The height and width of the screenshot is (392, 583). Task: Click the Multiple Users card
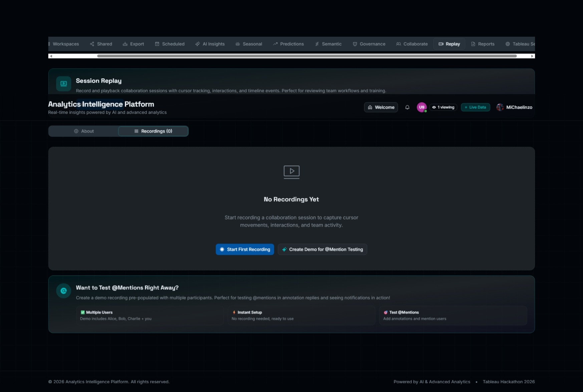coord(150,316)
